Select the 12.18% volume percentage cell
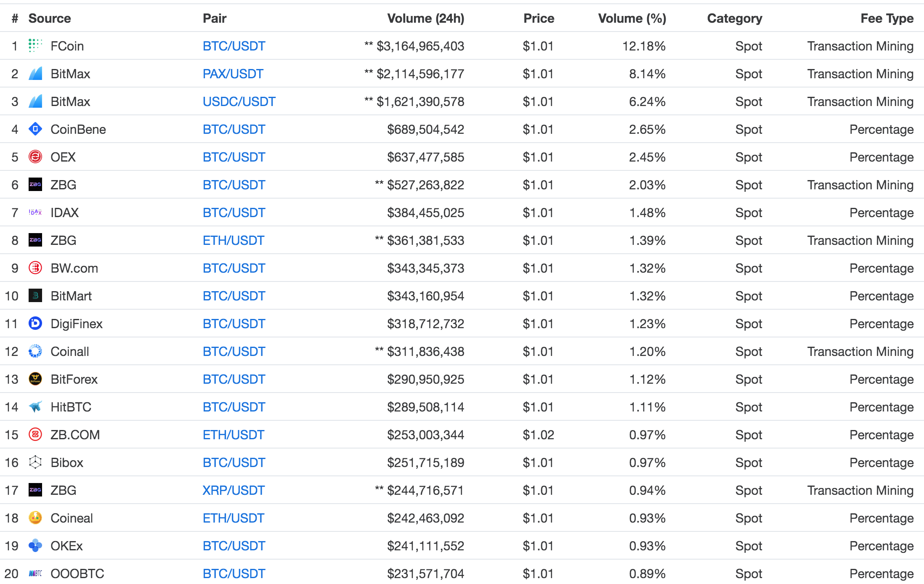 click(x=644, y=46)
